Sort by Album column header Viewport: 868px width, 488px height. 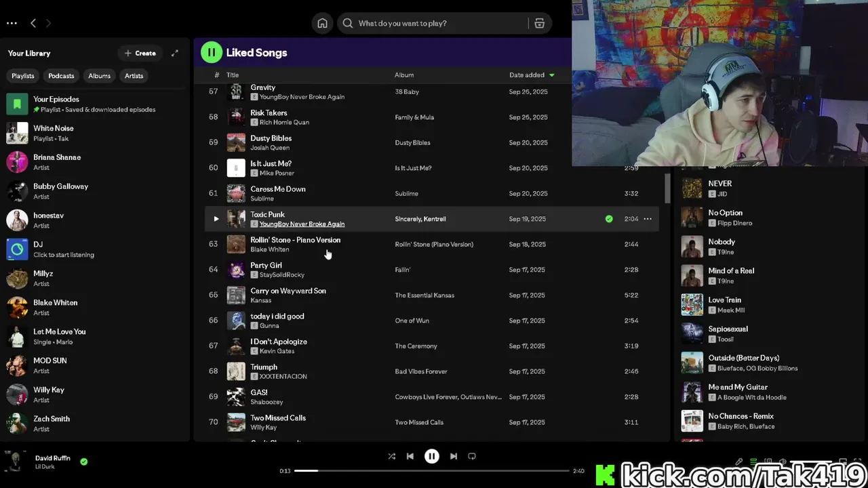[x=404, y=75]
